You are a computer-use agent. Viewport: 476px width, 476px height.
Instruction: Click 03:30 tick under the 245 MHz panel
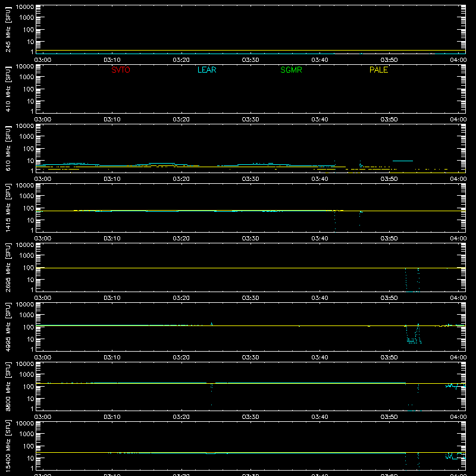(x=250, y=60)
